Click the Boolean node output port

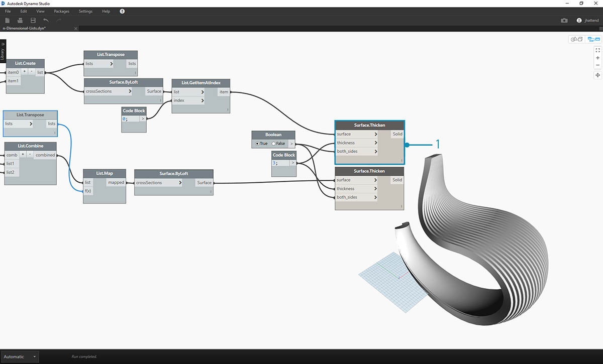click(291, 144)
